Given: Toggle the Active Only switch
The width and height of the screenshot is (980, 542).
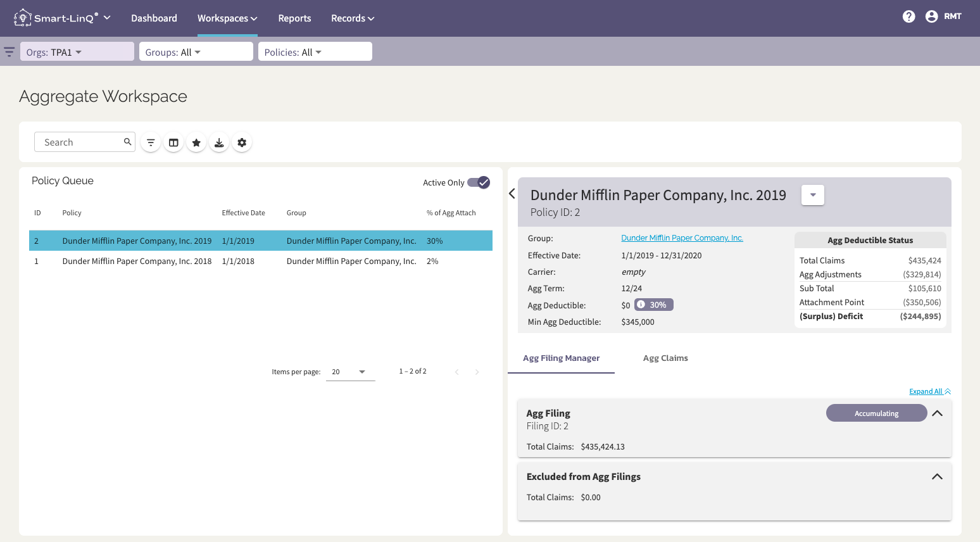Looking at the screenshot, I should 479,182.
